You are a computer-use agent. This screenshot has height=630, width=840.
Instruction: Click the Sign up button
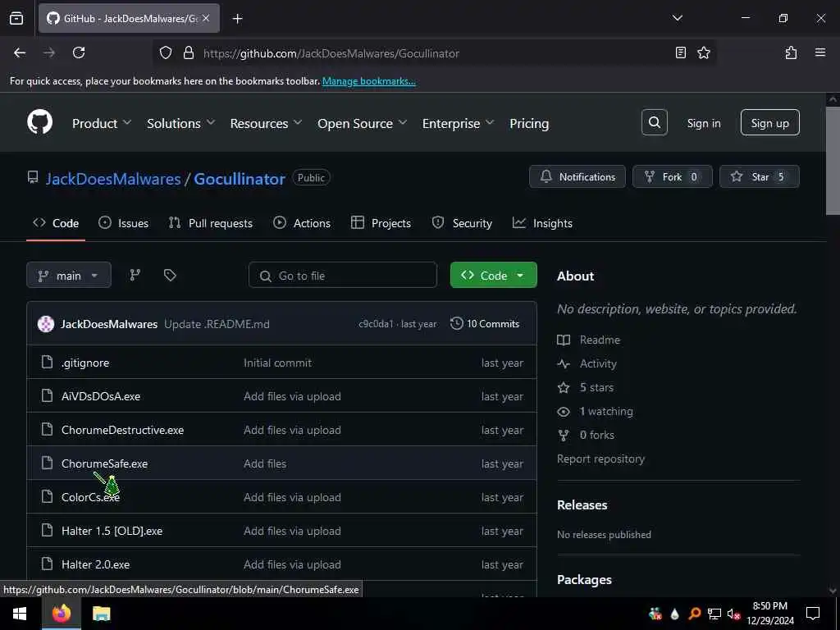(769, 123)
